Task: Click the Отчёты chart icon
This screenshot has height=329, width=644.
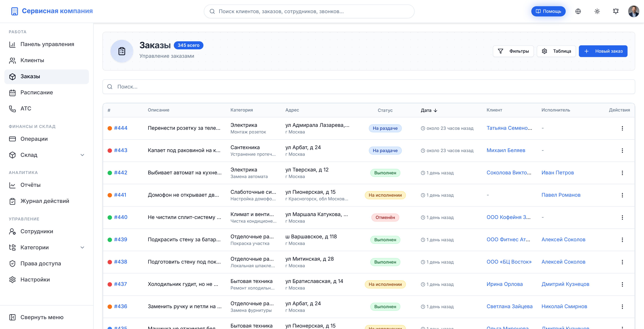Action: click(x=12, y=185)
